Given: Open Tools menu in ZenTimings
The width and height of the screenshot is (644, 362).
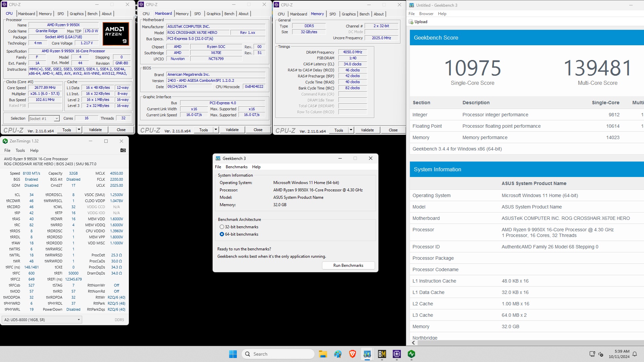Looking at the screenshot, I should tap(20, 150).
